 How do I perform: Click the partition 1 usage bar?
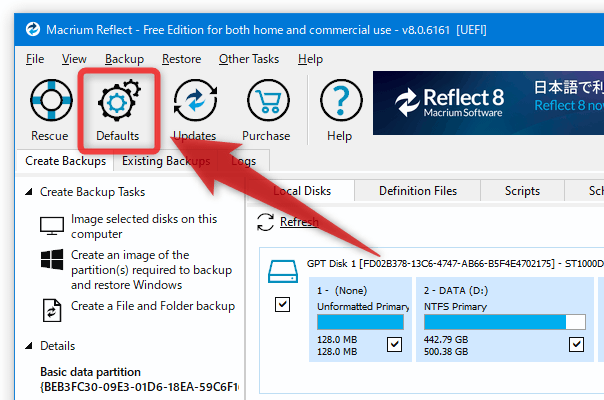[360, 322]
